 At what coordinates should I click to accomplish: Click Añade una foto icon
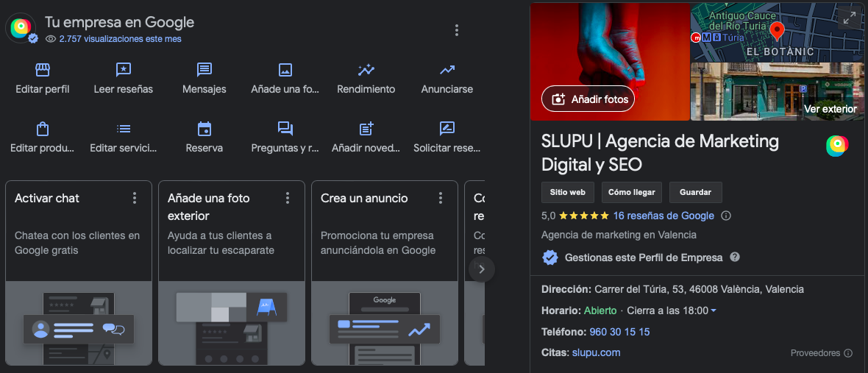click(285, 70)
